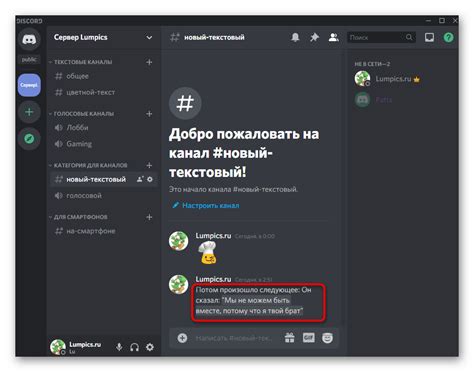
Task: Select the новый-текстовый channel in sidebar
Action: (x=103, y=179)
